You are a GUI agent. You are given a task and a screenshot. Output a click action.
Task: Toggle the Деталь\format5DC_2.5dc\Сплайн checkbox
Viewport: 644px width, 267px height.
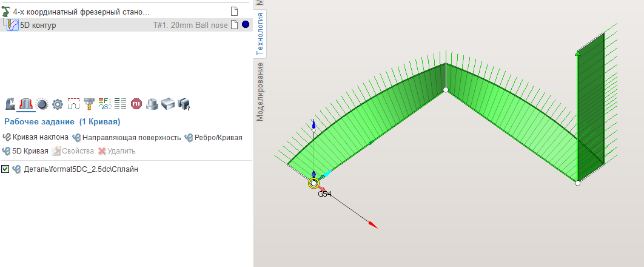[x=5, y=169]
